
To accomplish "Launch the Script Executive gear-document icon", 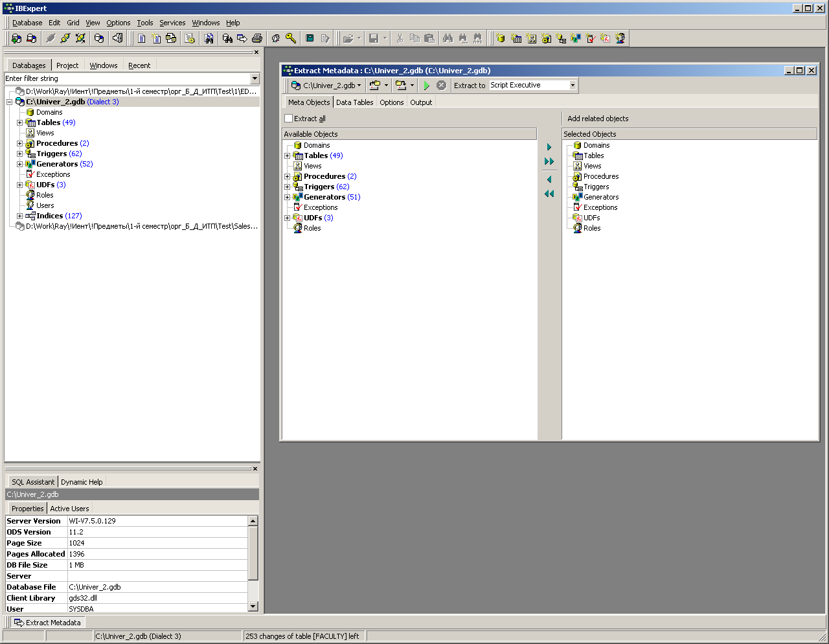I will (190, 38).
